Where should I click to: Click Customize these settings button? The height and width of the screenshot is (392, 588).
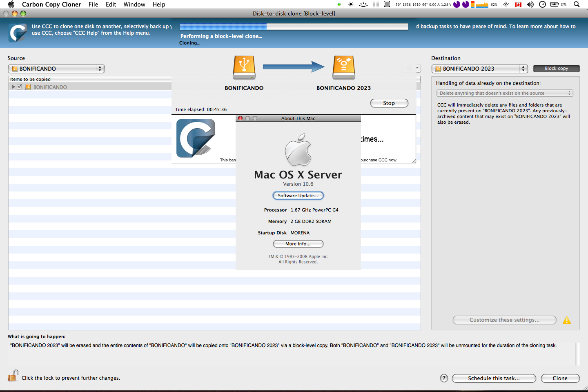(505, 320)
